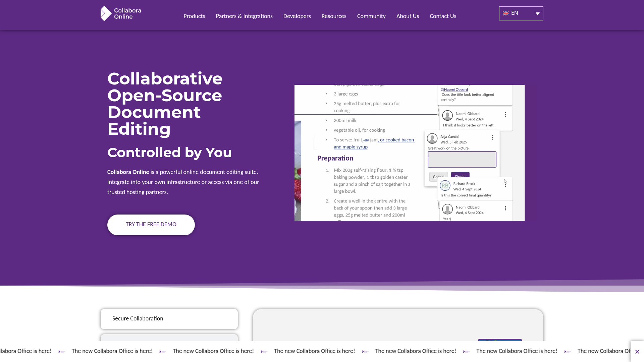The image size is (644, 362).
Task: Expand the language selector chevron
Action: (537, 14)
